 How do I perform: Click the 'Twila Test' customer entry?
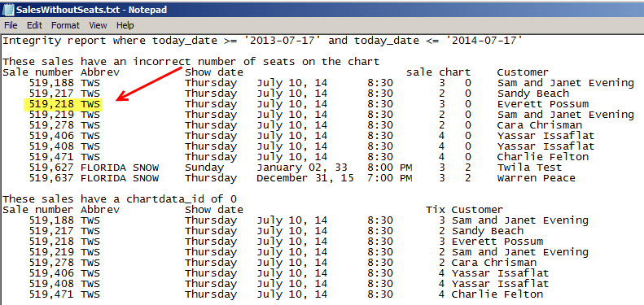tap(529, 168)
